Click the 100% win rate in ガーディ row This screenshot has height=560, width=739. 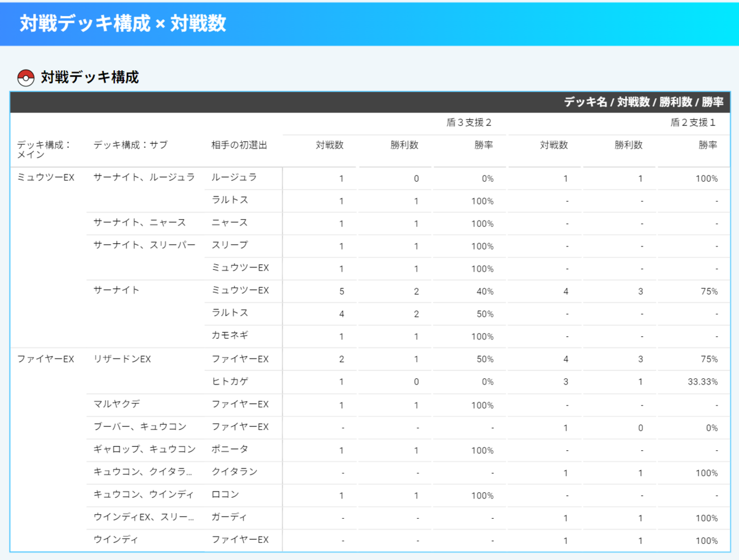pos(706,518)
